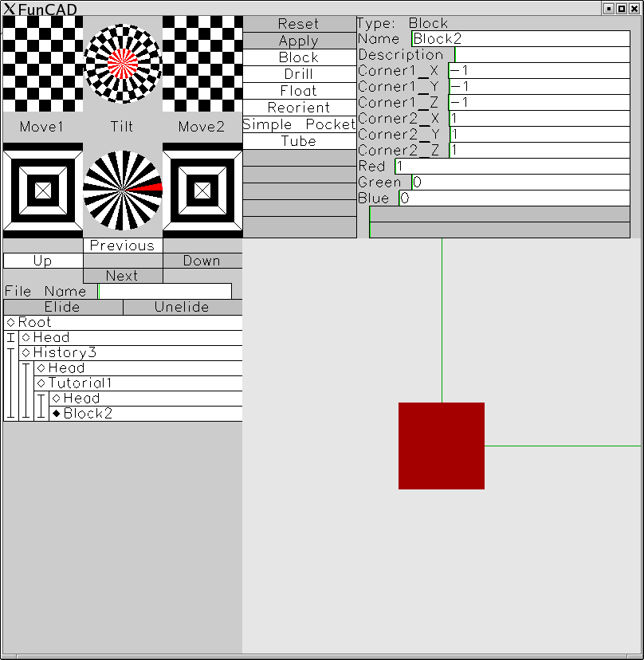Screen dimensions: 644x660
Task: Click the 'Type: Block' label
Action: pyautogui.click(x=402, y=23)
